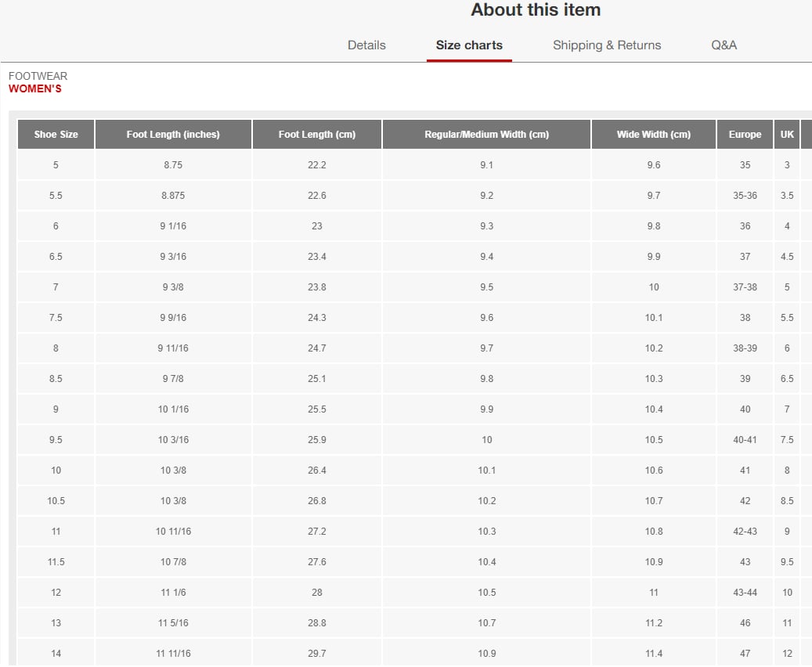Open the Details tab
This screenshot has width=812, height=667.
click(366, 45)
